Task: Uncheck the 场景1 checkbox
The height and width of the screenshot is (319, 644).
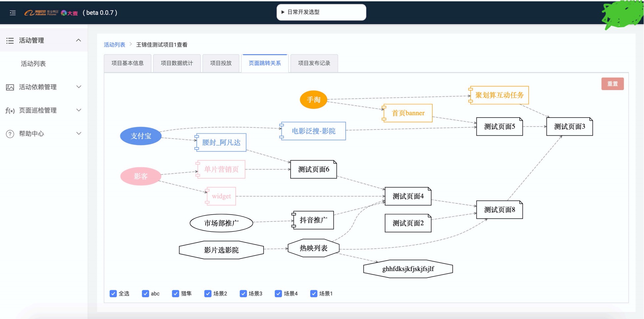Action: 314,294
